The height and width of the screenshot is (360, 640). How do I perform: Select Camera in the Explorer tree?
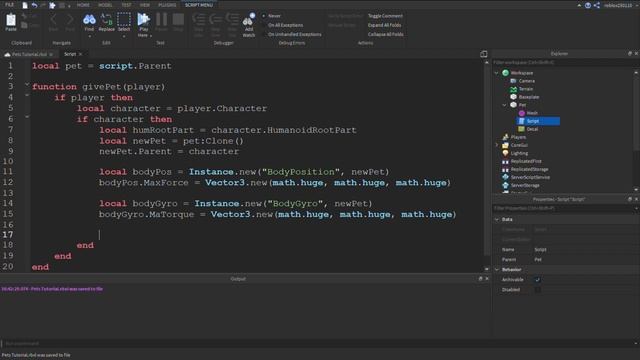click(527, 81)
